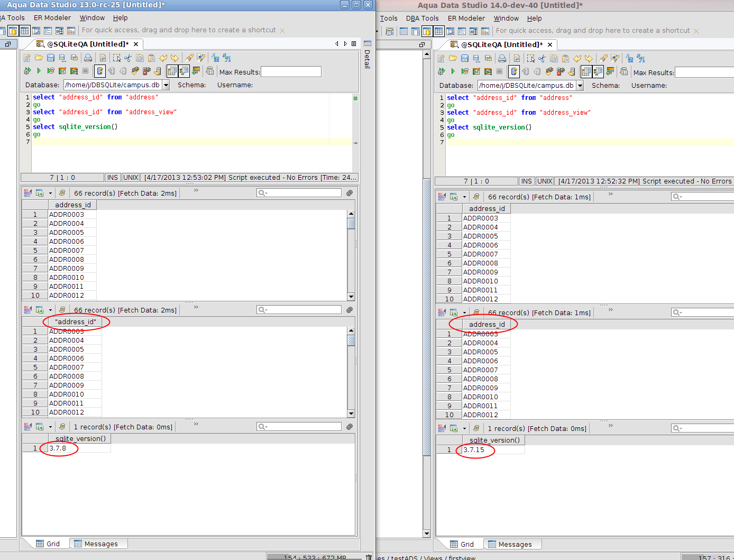Print the script in the right window
This screenshot has width=734, height=560.
click(x=502, y=58)
